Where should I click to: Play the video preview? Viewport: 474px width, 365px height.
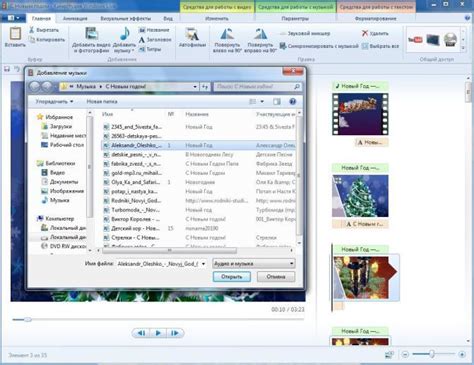coord(158,333)
